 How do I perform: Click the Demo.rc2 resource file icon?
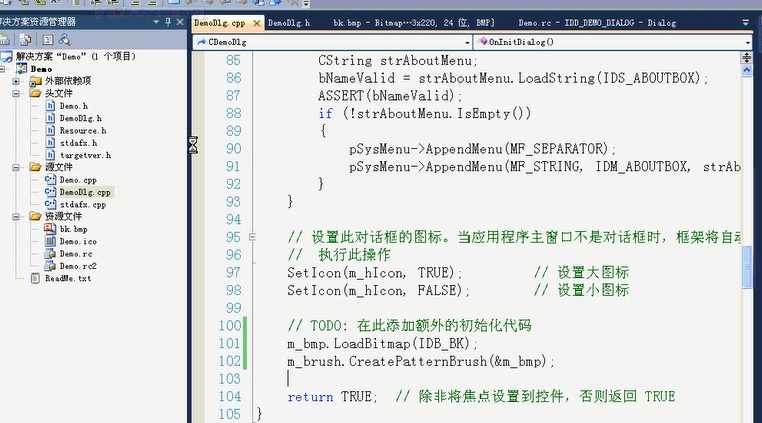point(50,266)
